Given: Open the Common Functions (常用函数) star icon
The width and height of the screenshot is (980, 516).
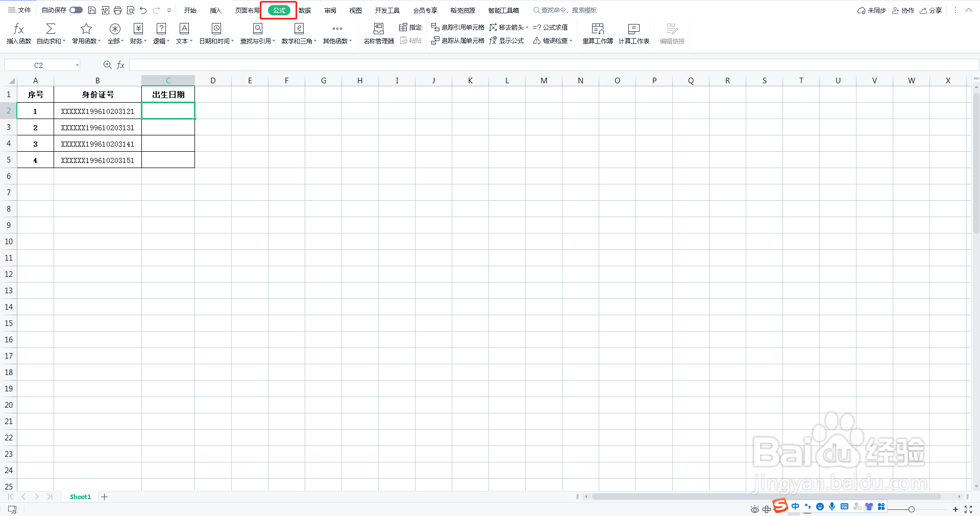Looking at the screenshot, I should coord(86,29).
